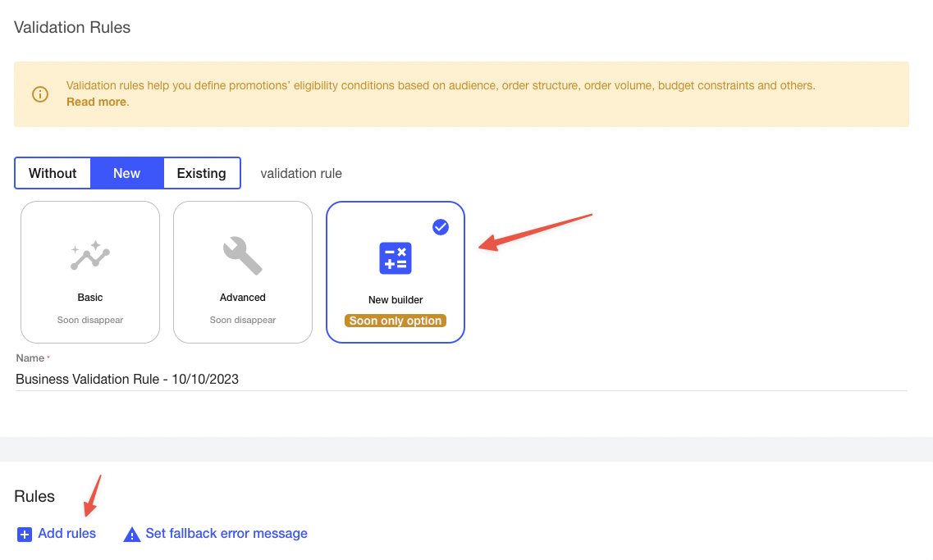Deselect the New builder option
This screenshot has height=560, width=933.
pyautogui.click(x=395, y=272)
